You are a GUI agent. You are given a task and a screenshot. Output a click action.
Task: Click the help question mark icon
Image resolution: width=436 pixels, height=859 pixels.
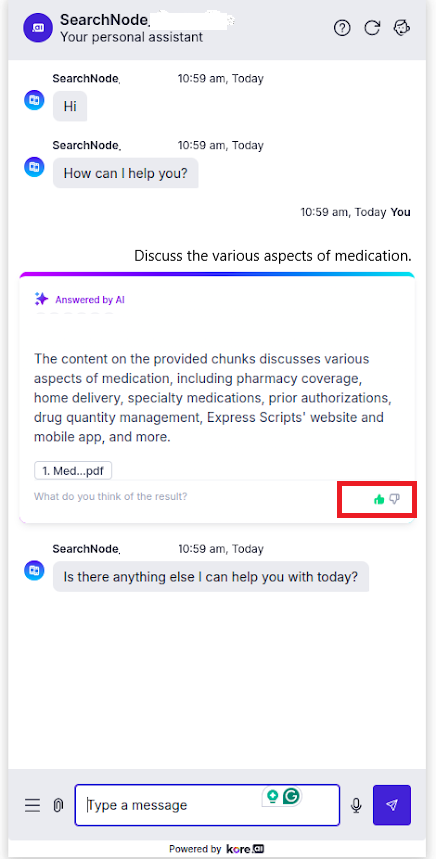coord(342,28)
